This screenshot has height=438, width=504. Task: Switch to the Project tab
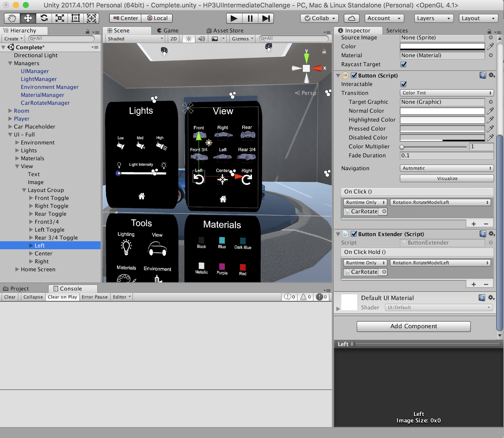click(19, 289)
